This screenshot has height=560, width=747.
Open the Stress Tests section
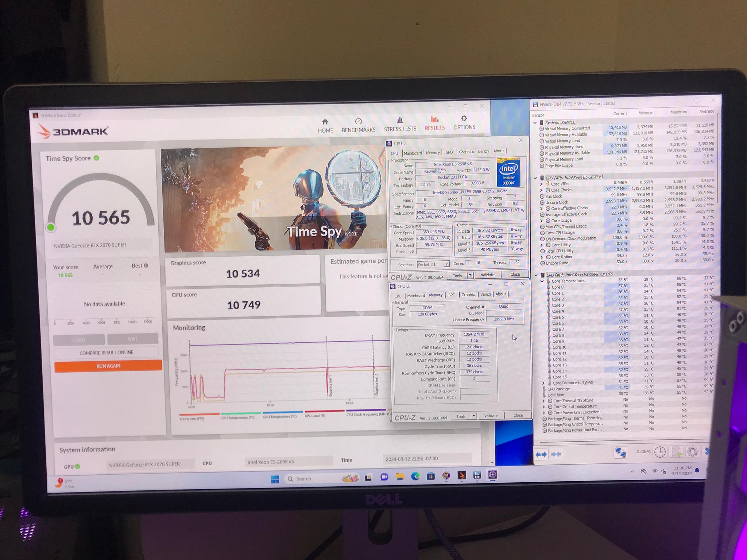click(x=400, y=125)
